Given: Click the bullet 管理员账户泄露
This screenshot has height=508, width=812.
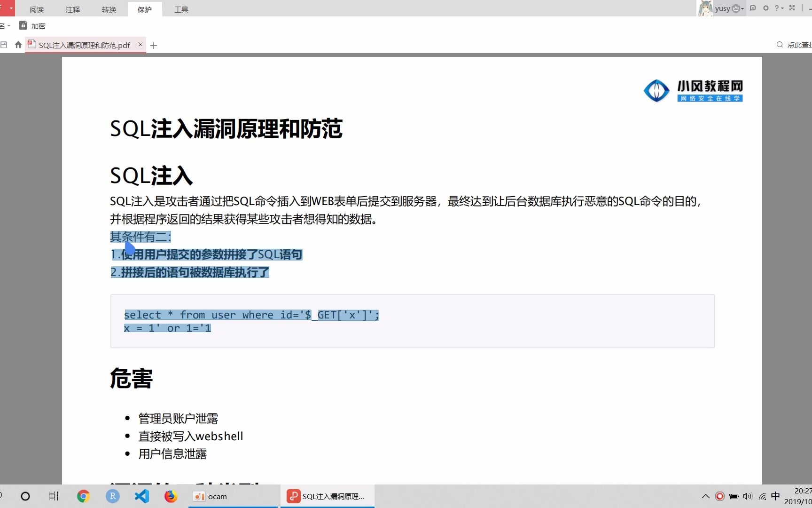Looking at the screenshot, I should (178, 418).
